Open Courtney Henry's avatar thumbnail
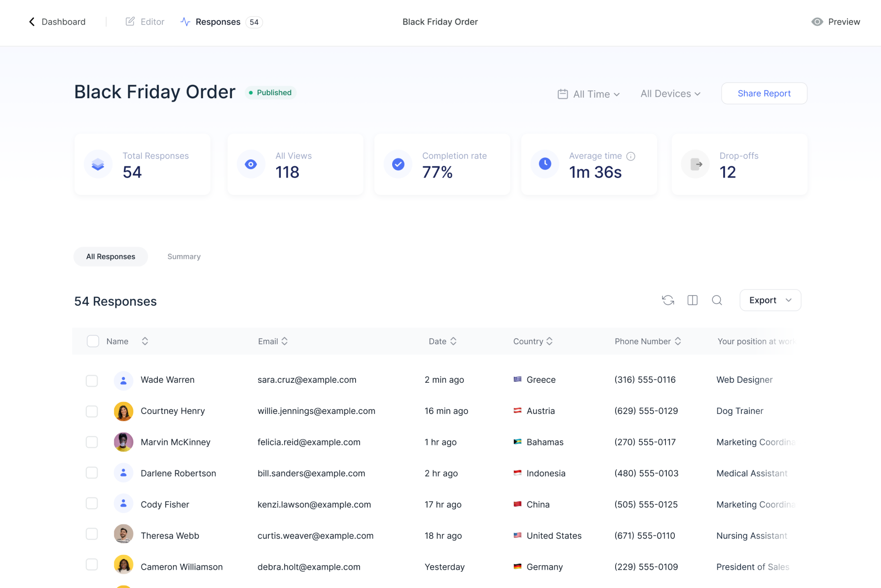This screenshot has height=588, width=881. (123, 411)
